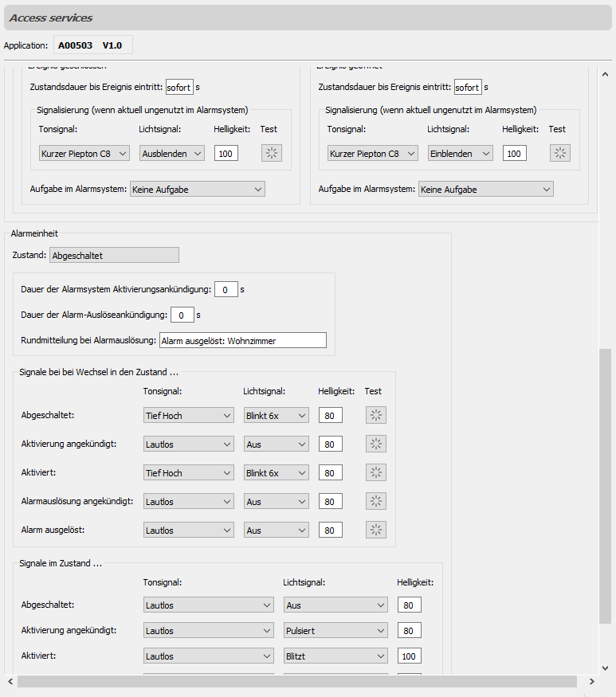616x697 pixels.
Task: Test the Alarm ausgelöst transition signal
Action: [x=376, y=530]
